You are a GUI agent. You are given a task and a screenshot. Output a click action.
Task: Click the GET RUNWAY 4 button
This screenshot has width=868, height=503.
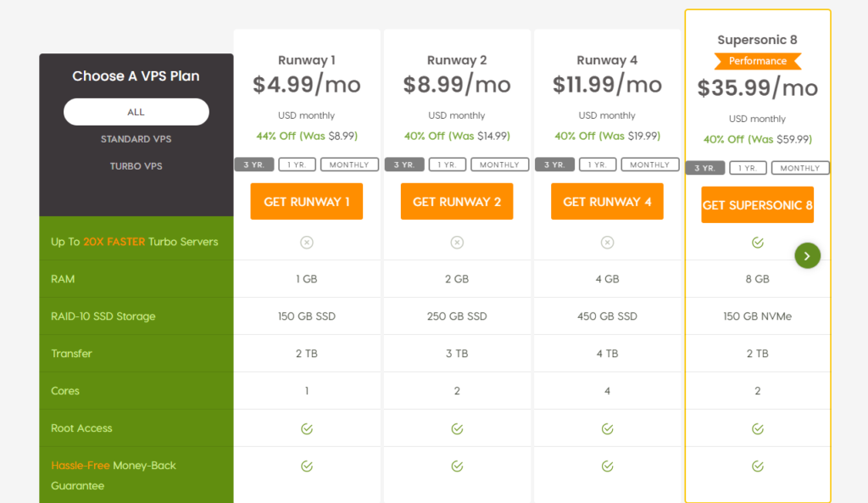(x=607, y=202)
